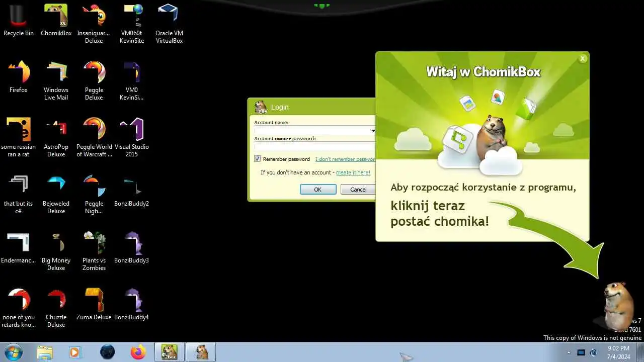This screenshot has height=362, width=644.
Task: Select the AstroPop Deluxe desktop icon
Action: click(56, 138)
